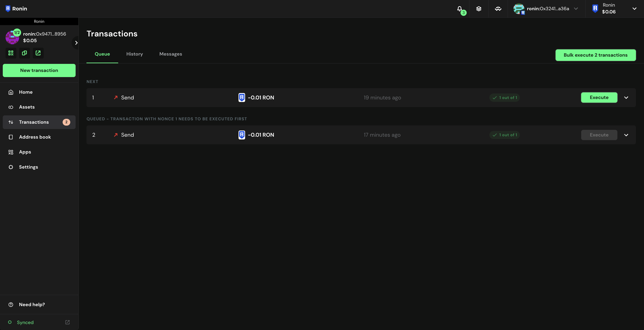Viewport: 644px width, 330px height.
Task: Show the Safe QR code icon
Action: point(11,53)
